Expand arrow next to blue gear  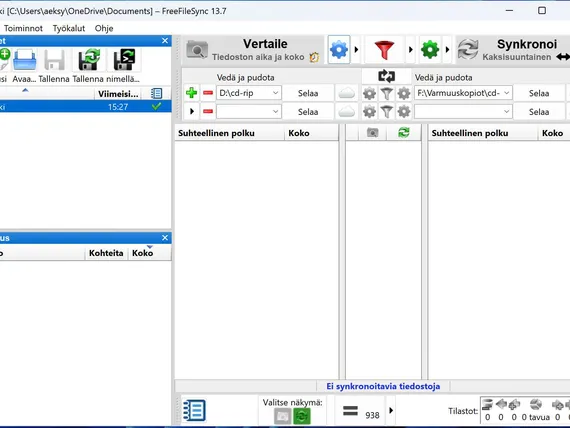coord(356,49)
